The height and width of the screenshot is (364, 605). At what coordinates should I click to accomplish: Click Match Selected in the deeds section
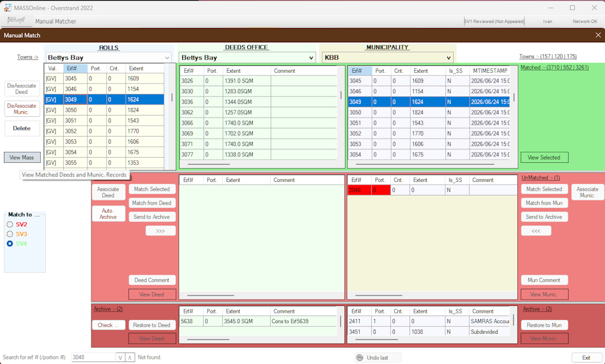(152, 189)
